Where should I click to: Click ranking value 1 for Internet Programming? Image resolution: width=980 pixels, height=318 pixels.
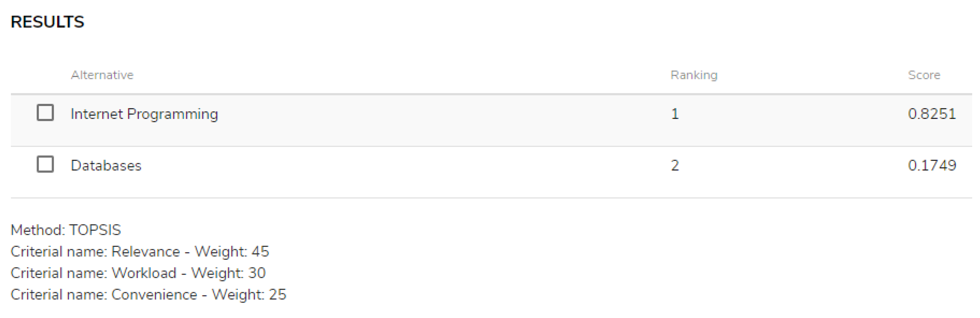click(x=675, y=114)
